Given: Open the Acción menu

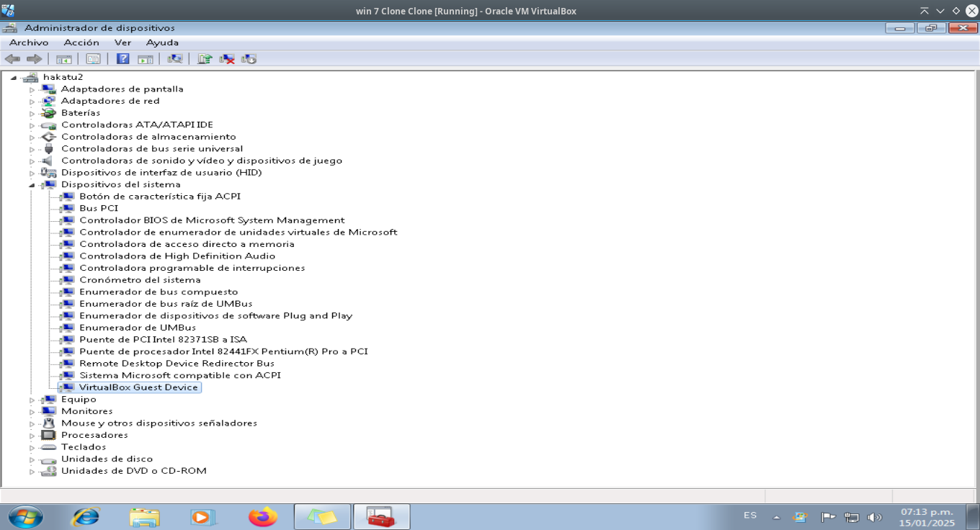Looking at the screenshot, I should [x=81, y=42].
